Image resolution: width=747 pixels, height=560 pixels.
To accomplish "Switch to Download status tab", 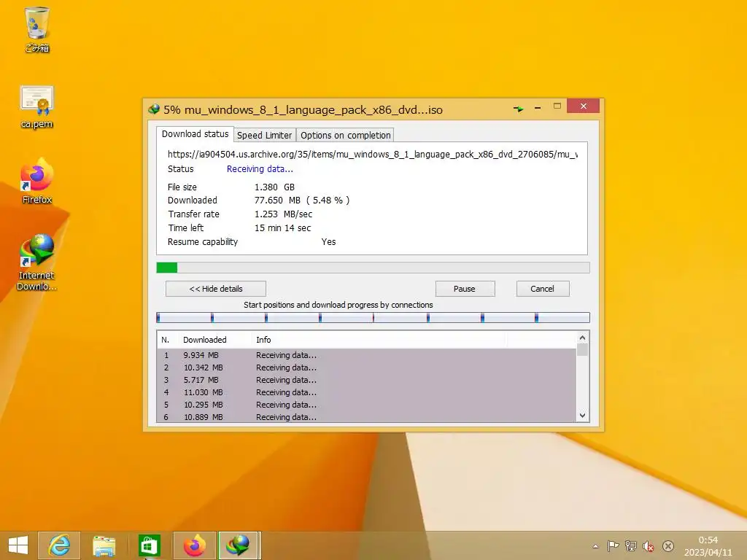I will click(x=195, y=134).
